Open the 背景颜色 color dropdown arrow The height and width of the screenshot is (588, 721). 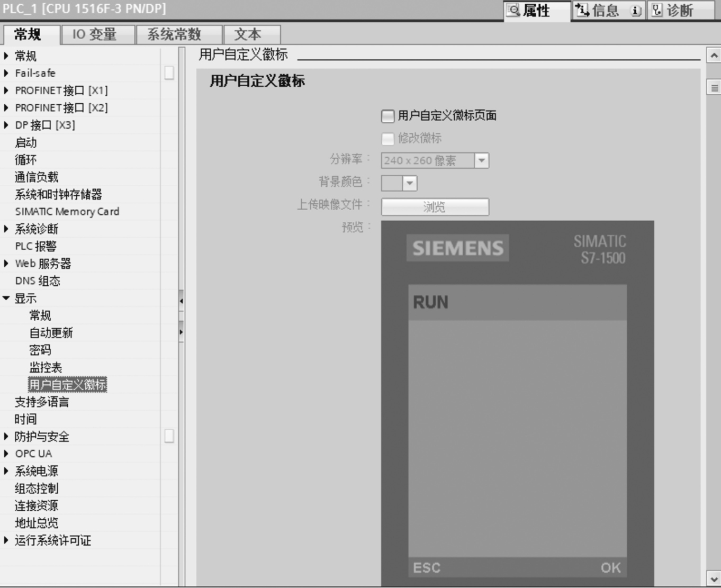[x=409, y=183]
